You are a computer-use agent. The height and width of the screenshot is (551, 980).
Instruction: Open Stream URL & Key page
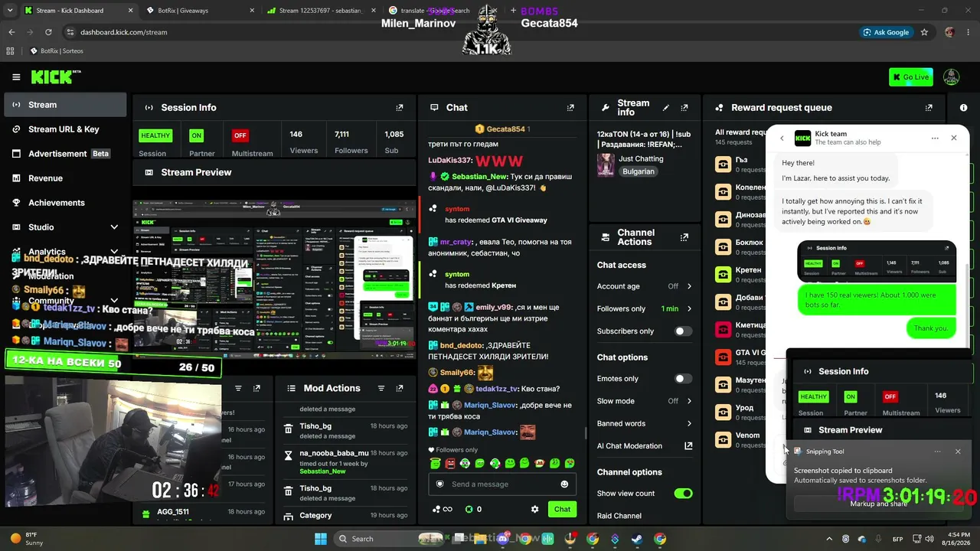[65, 129]
